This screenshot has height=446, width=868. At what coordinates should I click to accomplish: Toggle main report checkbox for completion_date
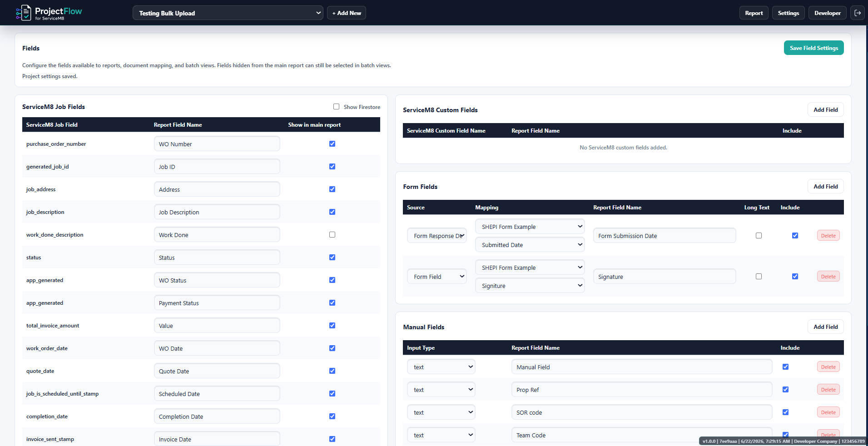(332, 416)
